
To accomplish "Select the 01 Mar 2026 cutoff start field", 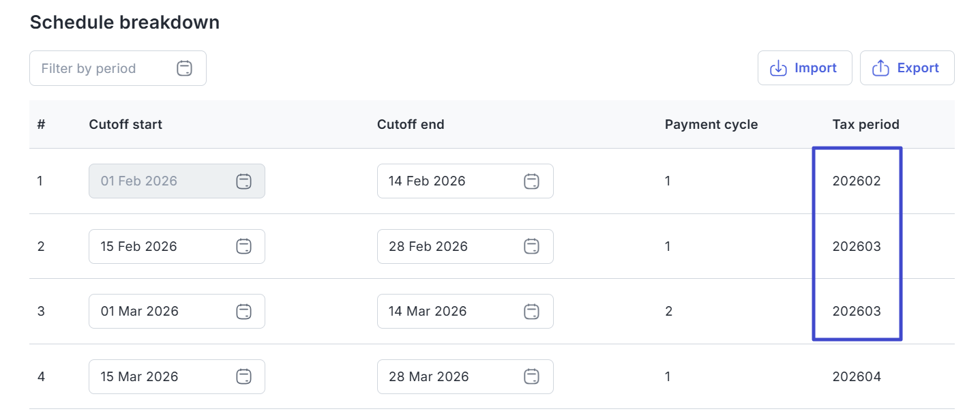I will pyautogui.click(x=157, y=312).
